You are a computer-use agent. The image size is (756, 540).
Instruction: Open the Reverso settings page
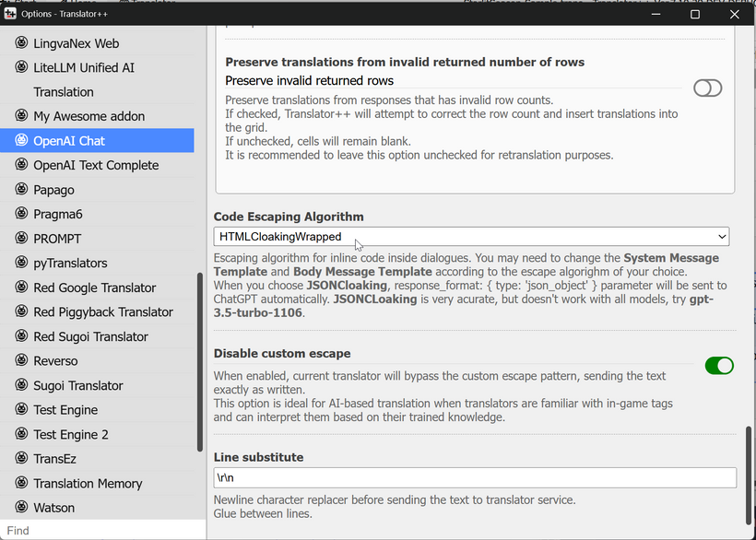pos(55,361)
